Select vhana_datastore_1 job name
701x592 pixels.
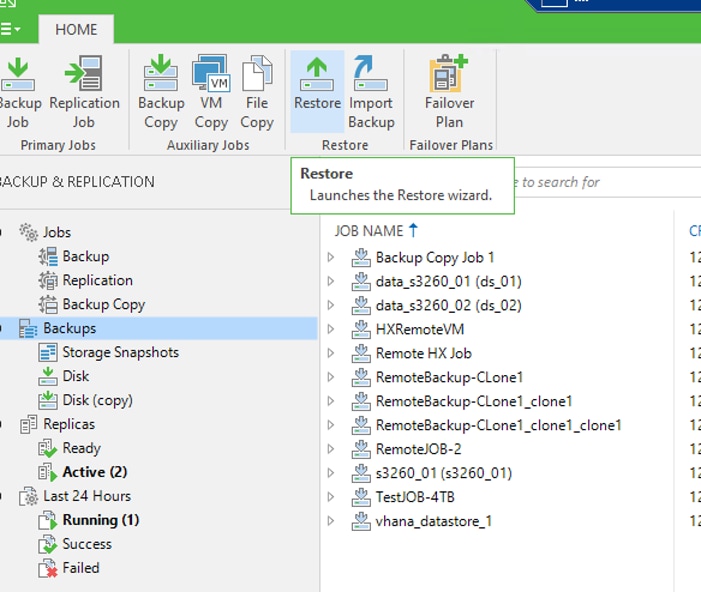[434, 521]
